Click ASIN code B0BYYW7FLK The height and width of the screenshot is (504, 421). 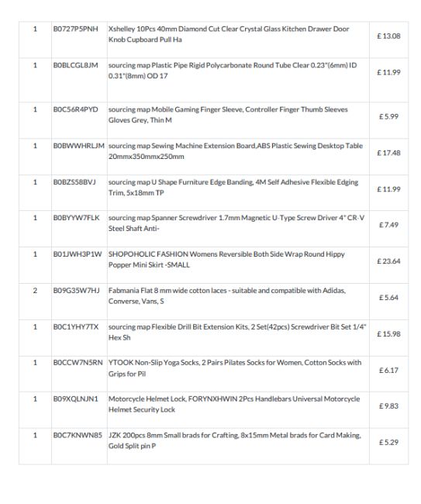tap(77, 218)
